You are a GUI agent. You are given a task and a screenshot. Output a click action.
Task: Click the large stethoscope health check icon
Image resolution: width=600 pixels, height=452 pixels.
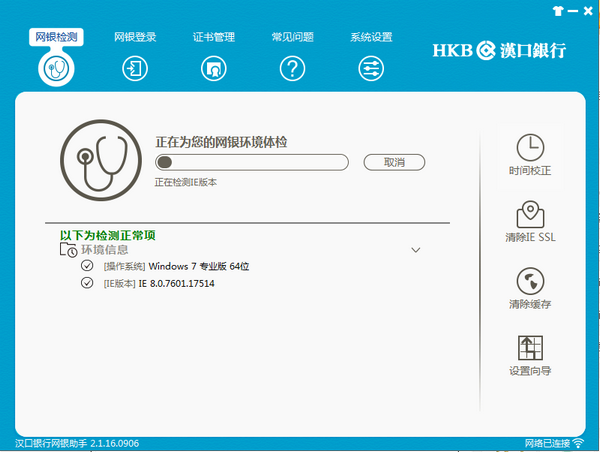[x=101, y=160]
